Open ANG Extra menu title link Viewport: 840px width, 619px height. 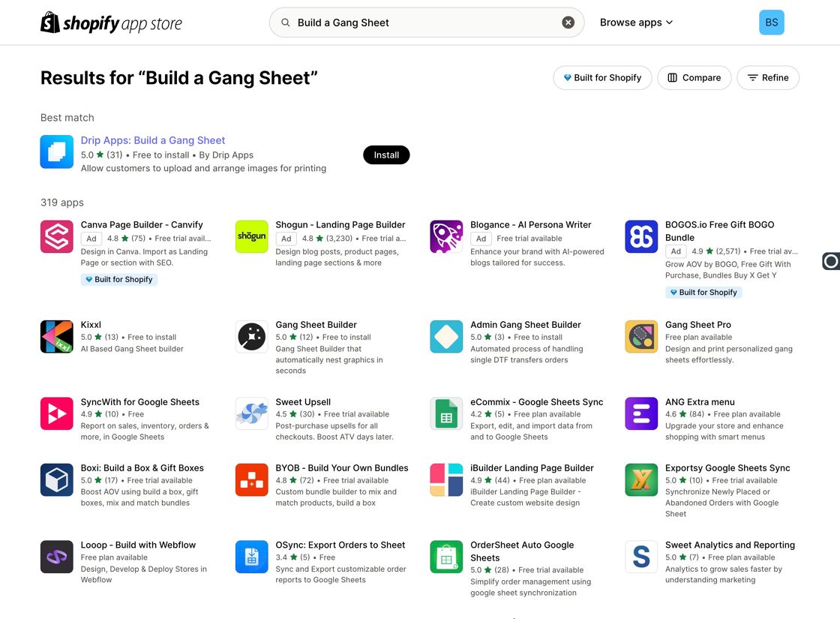(700, 402)
